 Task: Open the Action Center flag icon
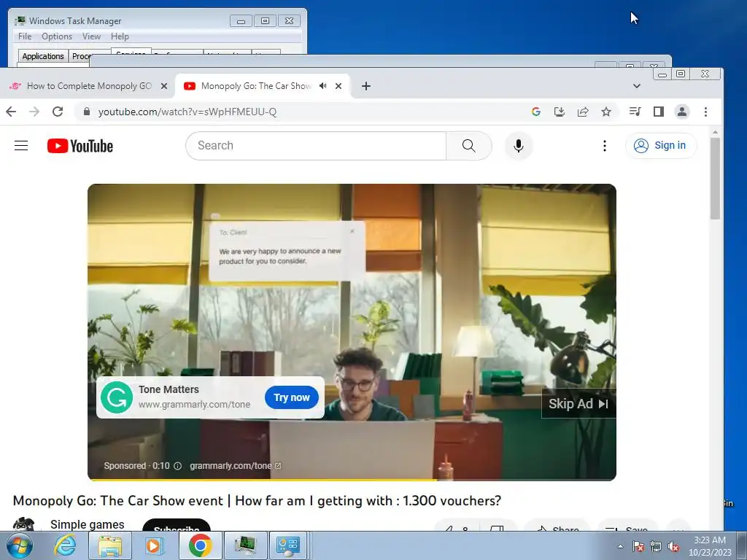point(638,546)
